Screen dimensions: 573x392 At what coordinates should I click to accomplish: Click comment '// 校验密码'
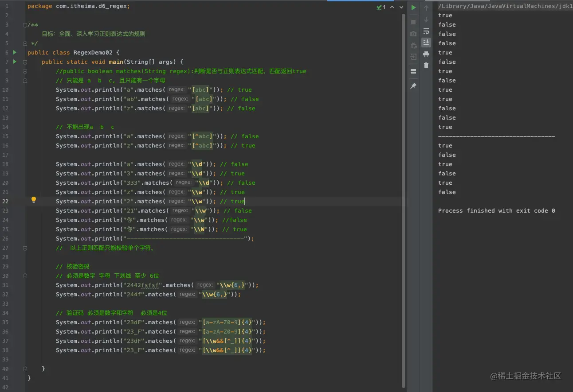pyautogui.click(x=73, y=267)
